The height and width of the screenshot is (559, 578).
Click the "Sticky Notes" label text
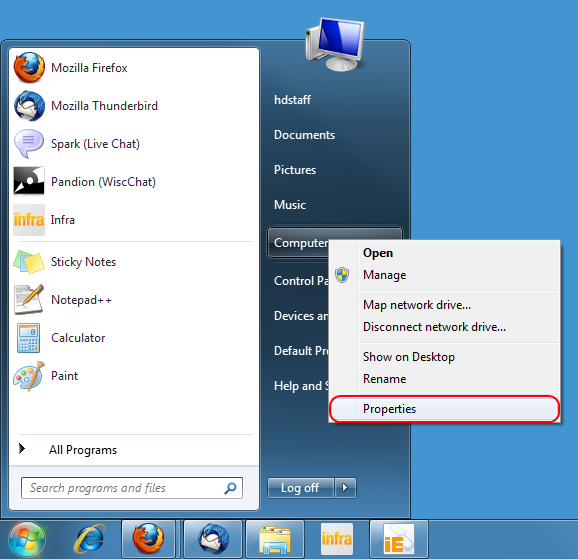tap(83, 262)
